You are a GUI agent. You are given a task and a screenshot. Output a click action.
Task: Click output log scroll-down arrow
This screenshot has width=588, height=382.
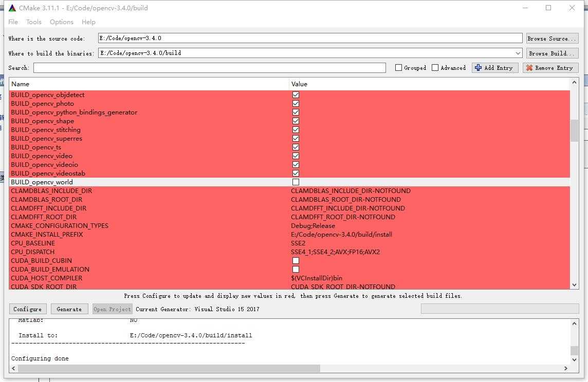(x=574, y=360)
